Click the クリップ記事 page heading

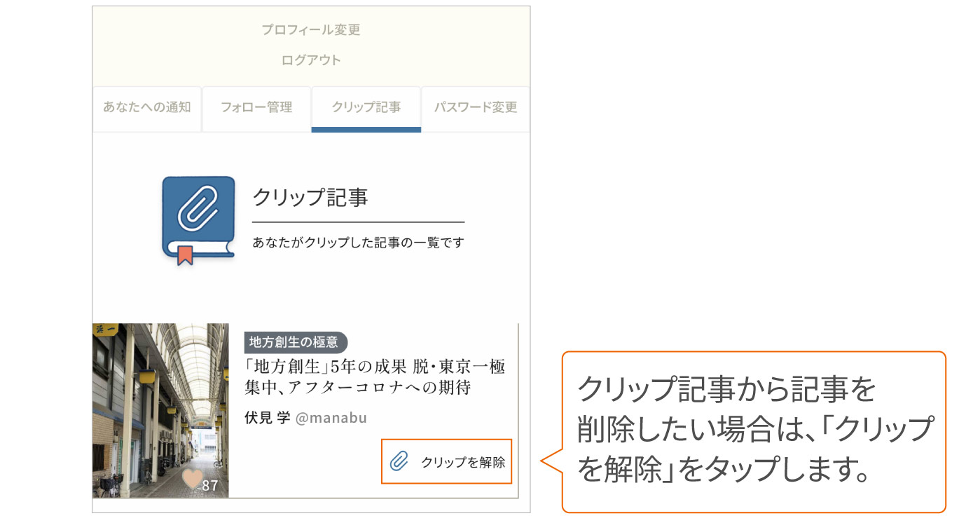[310, 197]
